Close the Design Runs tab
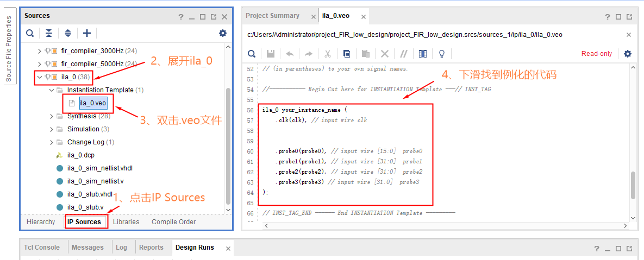 click(x=228, y=249)
